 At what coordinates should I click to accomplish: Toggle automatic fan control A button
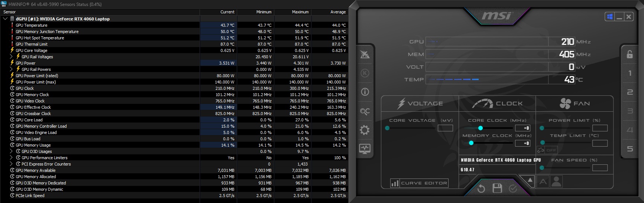click(543, 182)
